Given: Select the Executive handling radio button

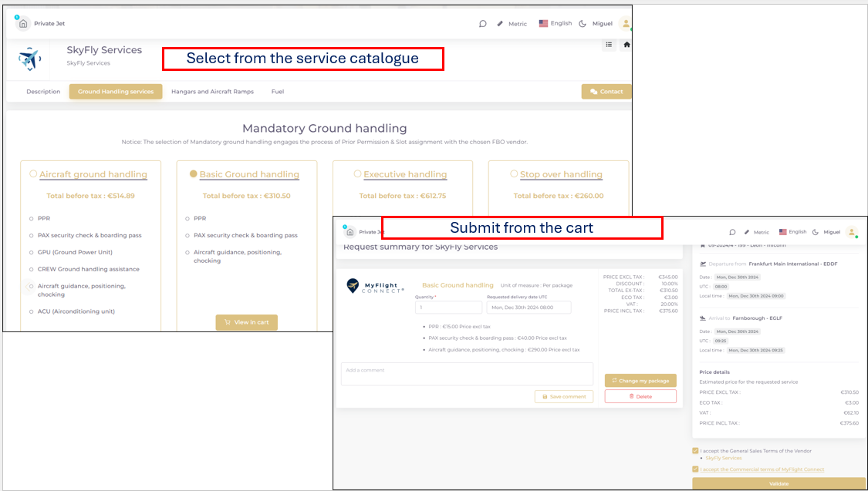Looking at the screenshot, I should coord(357,173).
